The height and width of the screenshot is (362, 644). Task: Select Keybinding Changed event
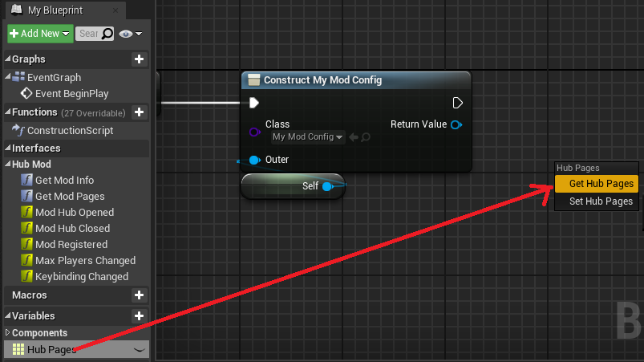[81, 277]
